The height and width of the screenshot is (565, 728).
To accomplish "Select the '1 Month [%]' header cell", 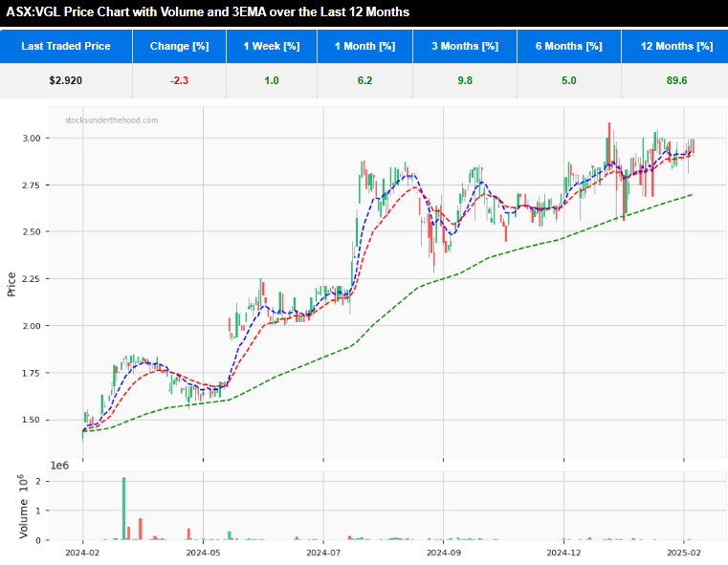I will tap(364, 46).
